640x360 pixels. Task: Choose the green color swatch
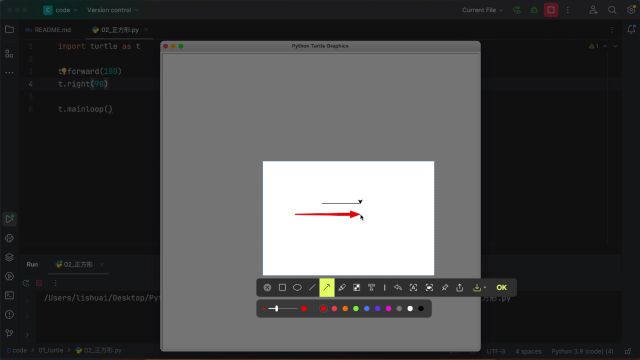click(356, 309)
